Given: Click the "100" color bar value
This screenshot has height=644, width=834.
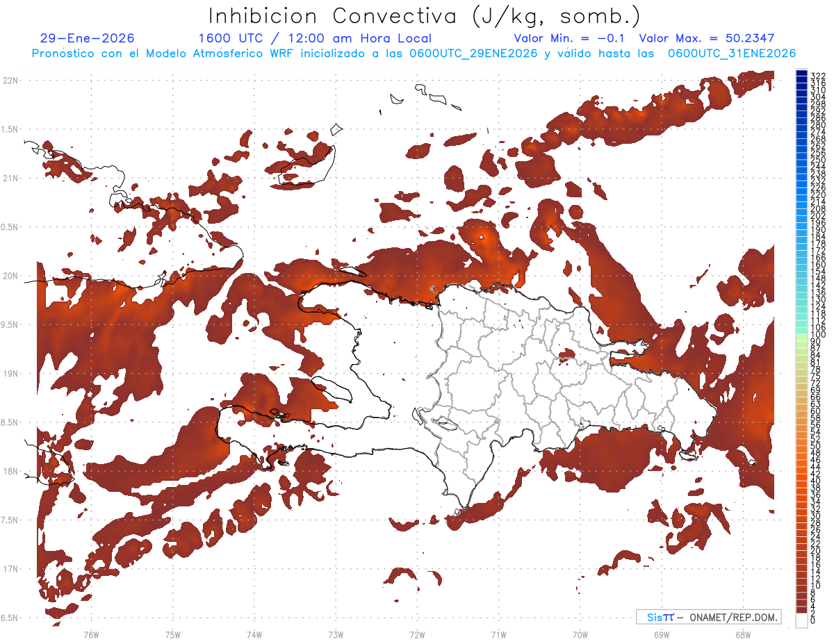Looking at the screenshot, I should pyautogui.click(x=817, y=336).
